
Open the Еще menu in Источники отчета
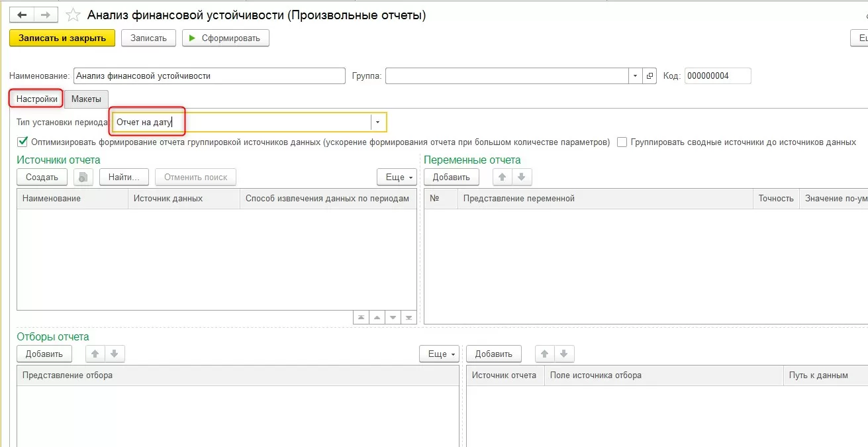coord(396,177)
